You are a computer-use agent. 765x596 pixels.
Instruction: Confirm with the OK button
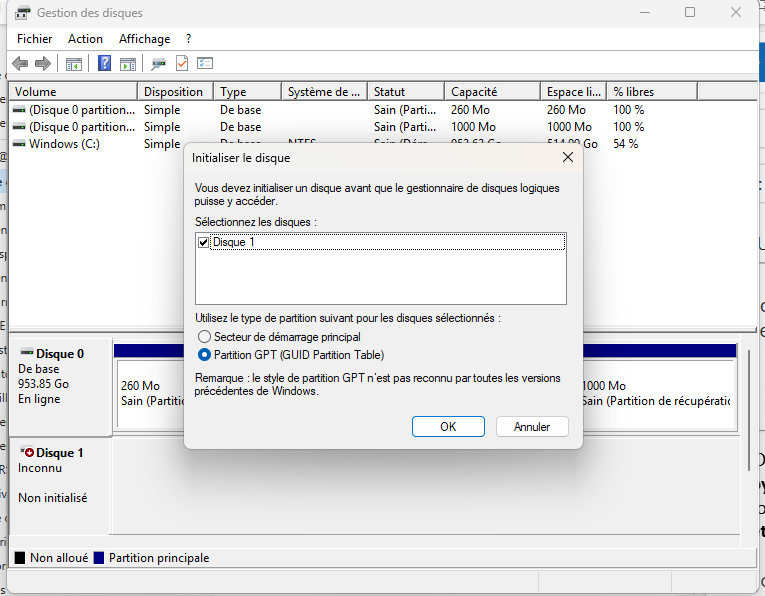pyautogui.click(x=448, y=426)
